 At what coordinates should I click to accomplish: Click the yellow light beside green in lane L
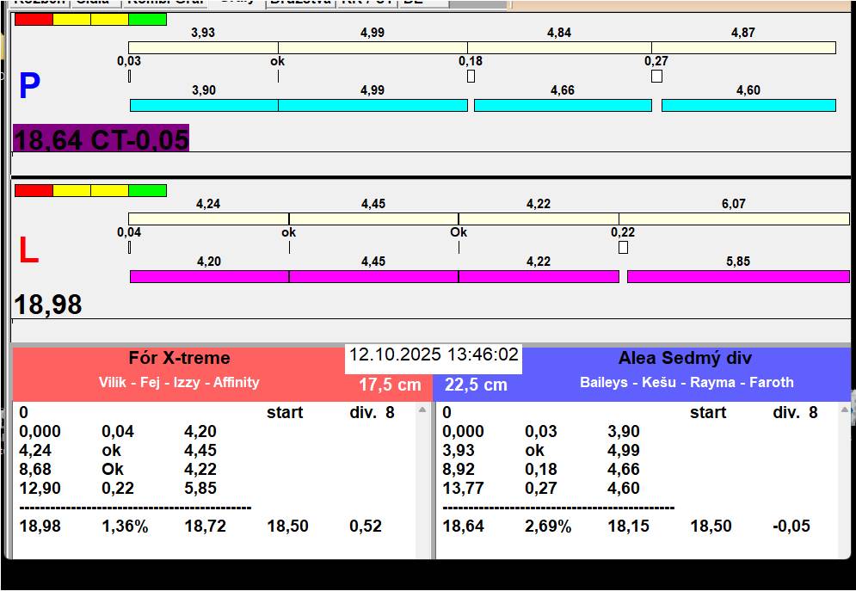110,191
